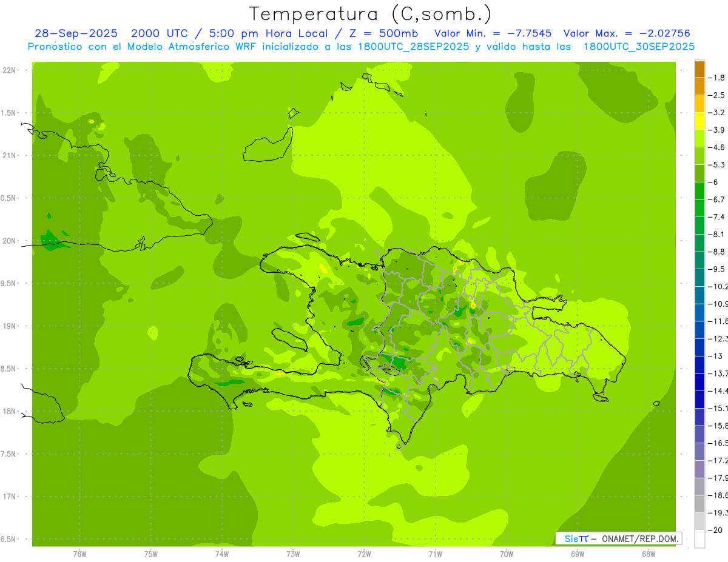Click the 68W longitude axis label
Viewport: 728px width, 562px height.
click(649, 554)
